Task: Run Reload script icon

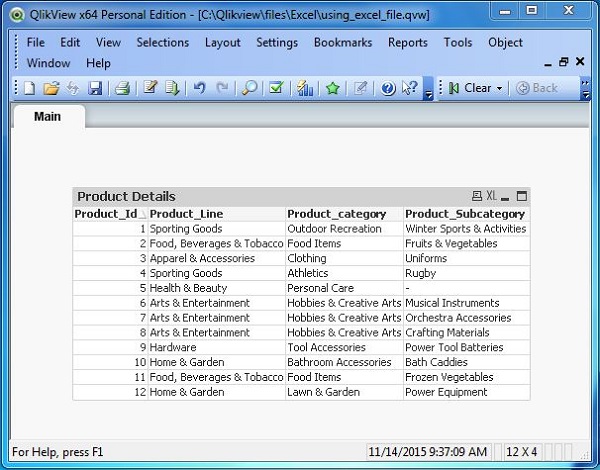Action: [x=172, y=88]
